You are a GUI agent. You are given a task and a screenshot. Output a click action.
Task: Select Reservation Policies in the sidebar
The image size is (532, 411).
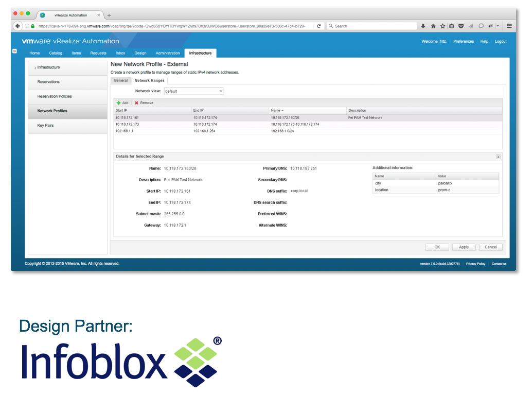tap(55, 96)
